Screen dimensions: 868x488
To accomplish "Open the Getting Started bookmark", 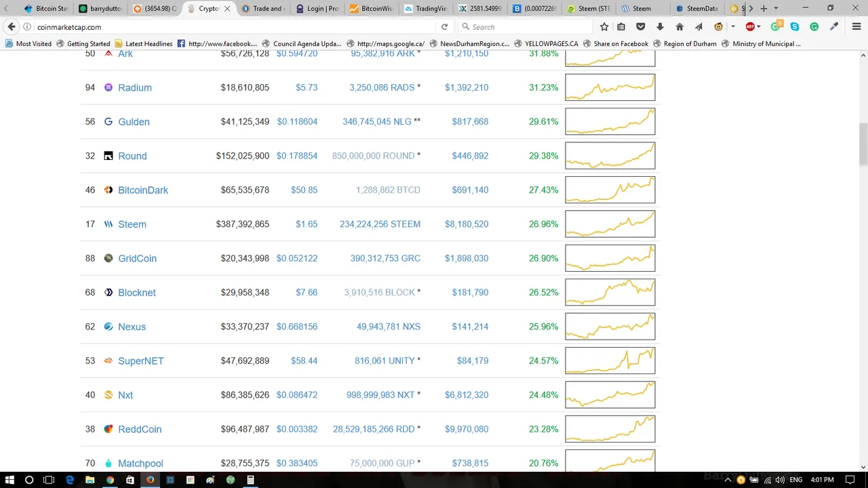I will tap(83, 43).
